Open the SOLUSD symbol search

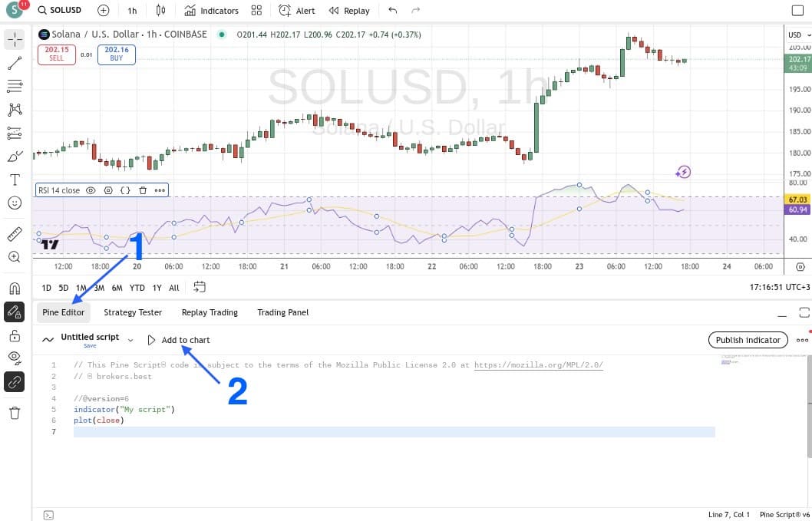pos(60,10)
